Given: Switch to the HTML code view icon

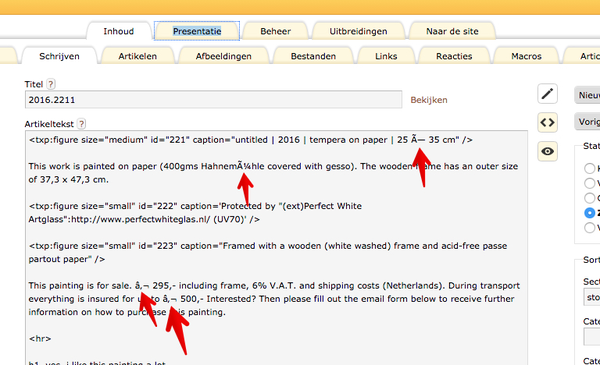Looking at the screenshot, I should (547, 122).
